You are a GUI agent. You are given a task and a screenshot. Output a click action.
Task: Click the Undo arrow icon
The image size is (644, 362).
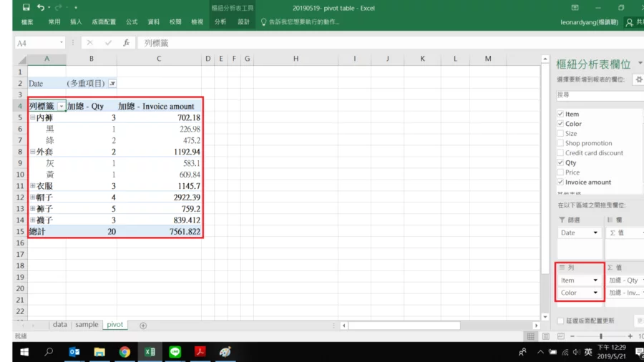pos(41,7)
